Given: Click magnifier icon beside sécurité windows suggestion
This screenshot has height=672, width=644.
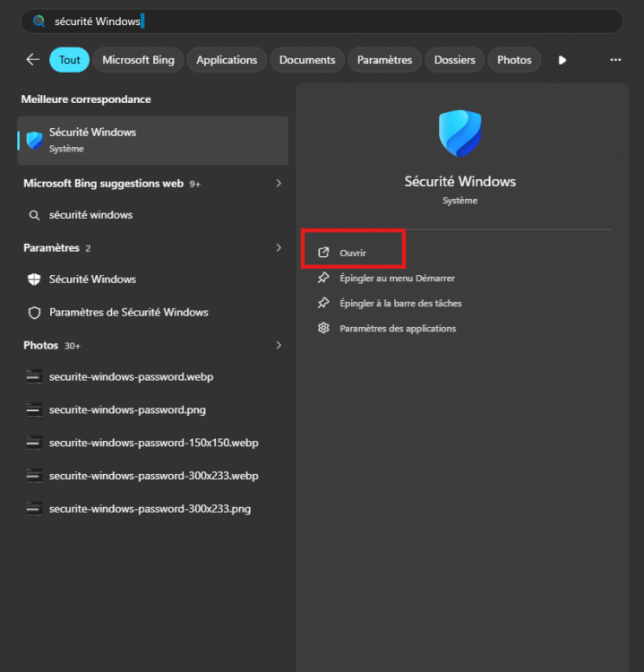Looking at the screenshot, I should (34, 215).
